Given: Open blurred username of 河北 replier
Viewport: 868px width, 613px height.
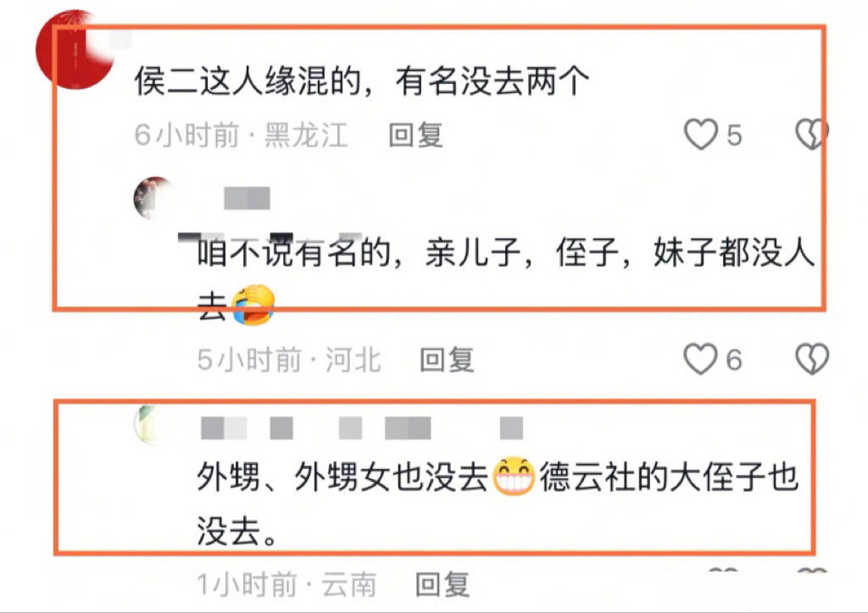Looking at the screenshot, I should [247, 198].
